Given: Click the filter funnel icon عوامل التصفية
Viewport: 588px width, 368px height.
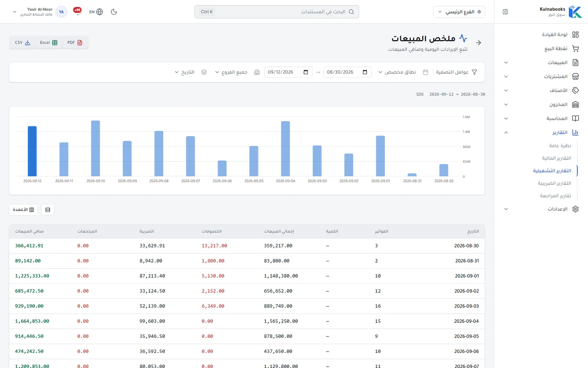Looking at the screenshot, I should point(474,72).
